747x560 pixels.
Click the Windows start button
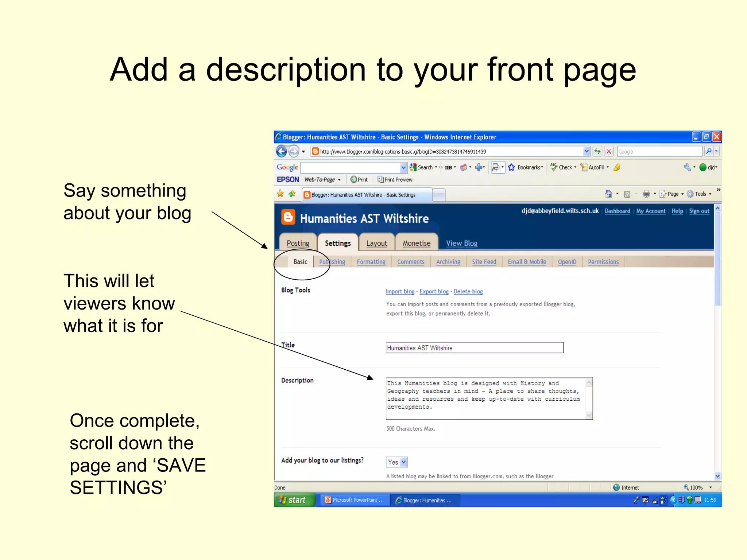(x=294, y=500)
